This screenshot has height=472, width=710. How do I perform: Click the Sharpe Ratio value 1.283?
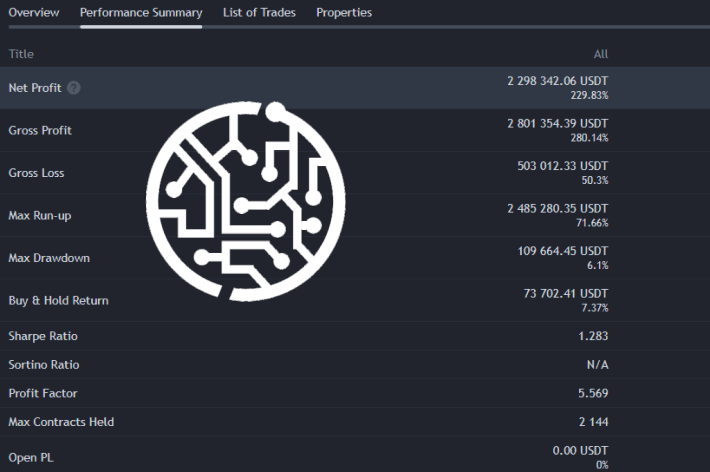point(593,336)
